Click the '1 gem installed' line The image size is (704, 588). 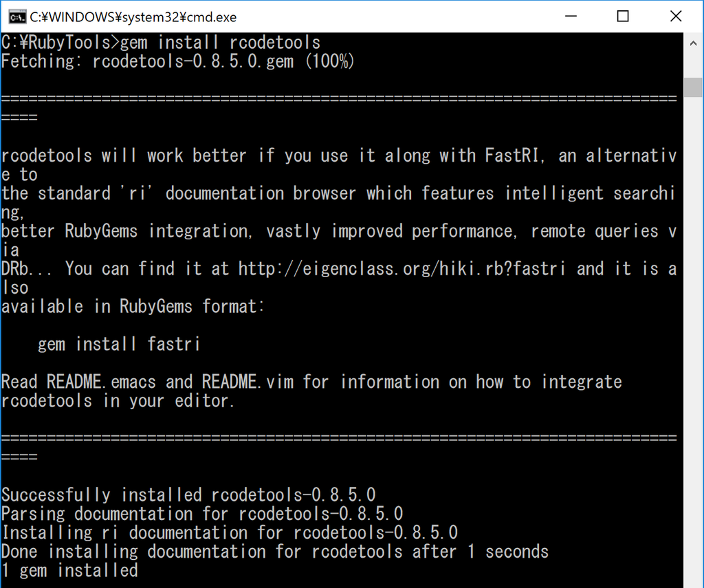pos(69,571)
